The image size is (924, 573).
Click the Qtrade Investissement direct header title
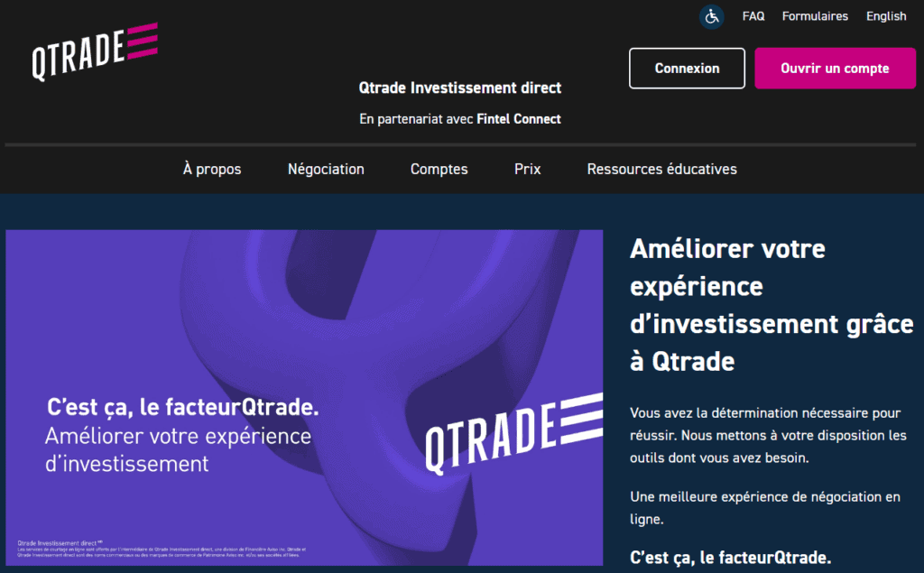(x=460, y=88)
